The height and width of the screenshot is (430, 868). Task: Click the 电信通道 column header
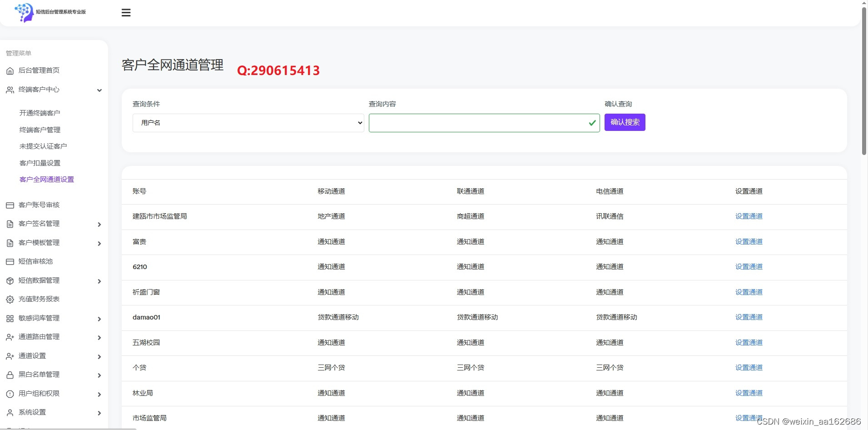610,191
